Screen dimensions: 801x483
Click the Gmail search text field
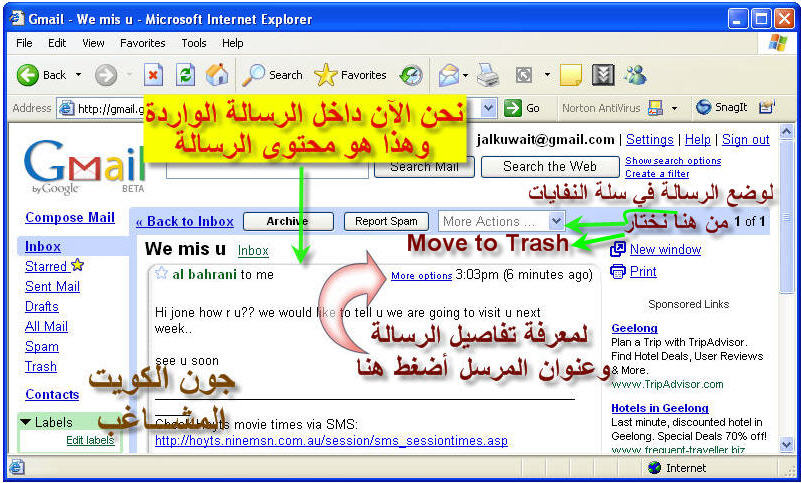click(267, 170)
